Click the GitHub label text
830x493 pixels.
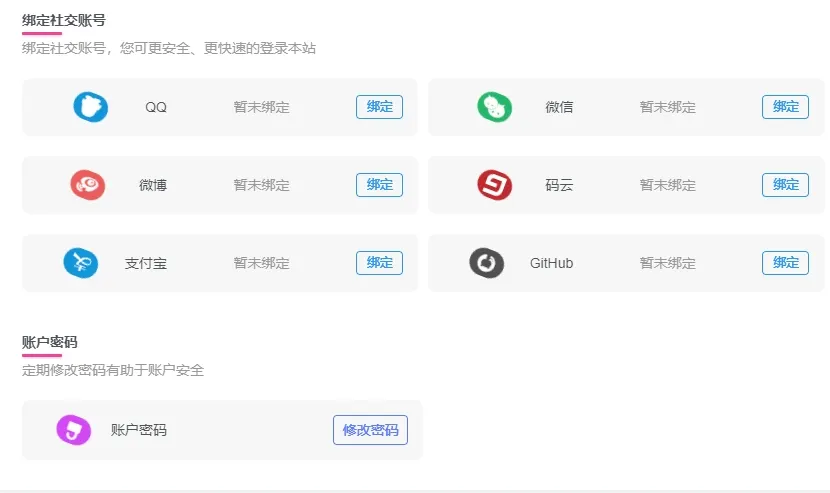[552, 263]
